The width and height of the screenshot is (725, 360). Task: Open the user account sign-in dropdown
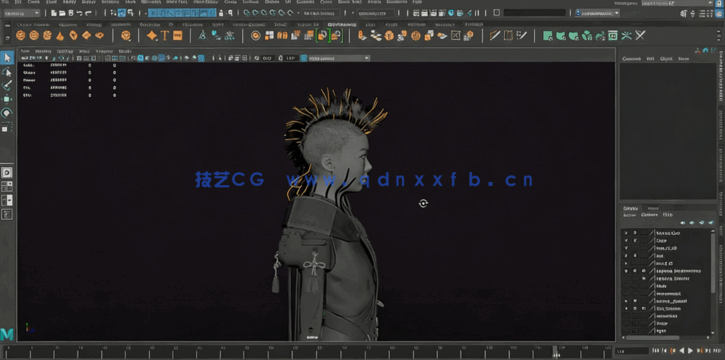point(597,13)
